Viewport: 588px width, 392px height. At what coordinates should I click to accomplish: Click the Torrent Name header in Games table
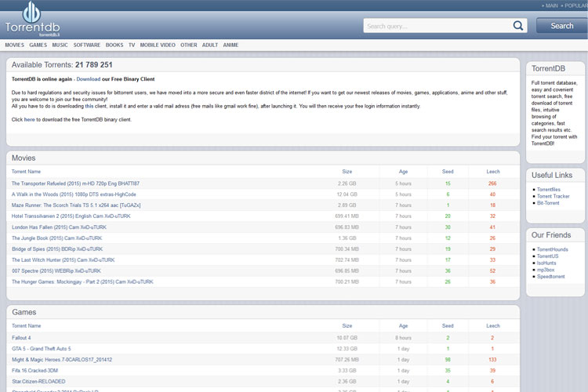click(x=26, y=326)
